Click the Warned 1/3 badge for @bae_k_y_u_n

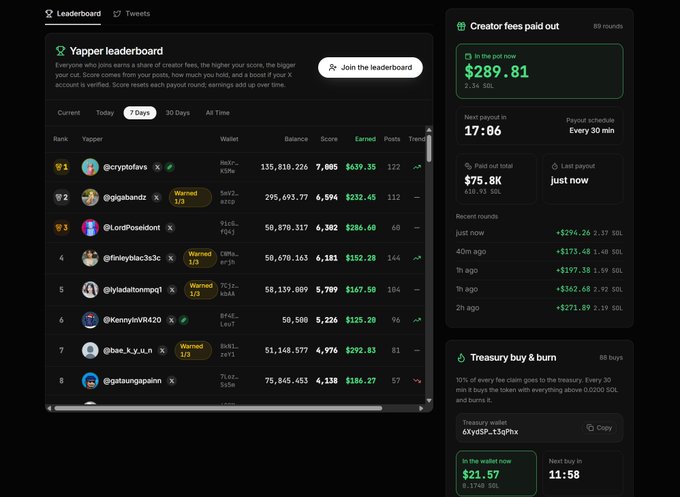(193, 350)
